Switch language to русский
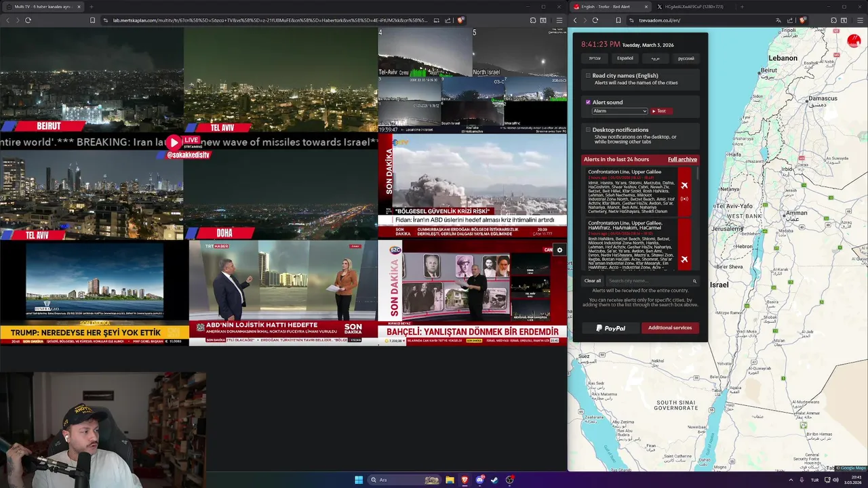Screen dimensions: 868x488 (686, 58)
